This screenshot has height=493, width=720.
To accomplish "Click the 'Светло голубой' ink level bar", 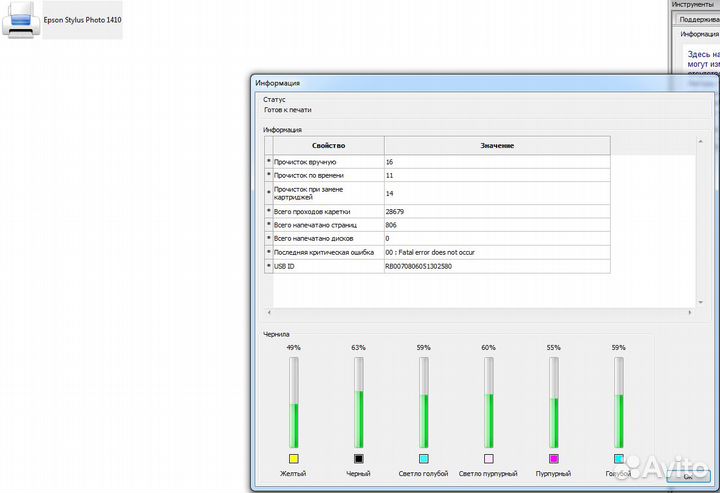I will click(424, 403).
